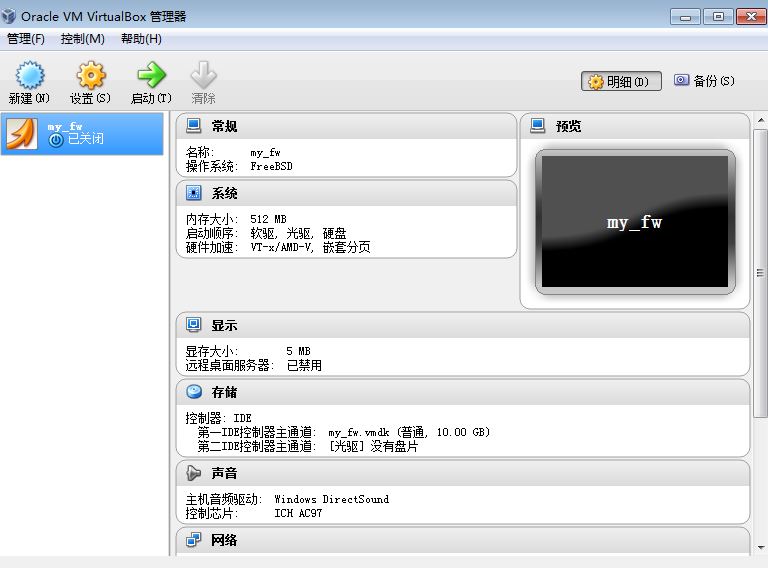Open the 网络 section header link
Viewport: 768px width, 568px height.
click(224, 540)
